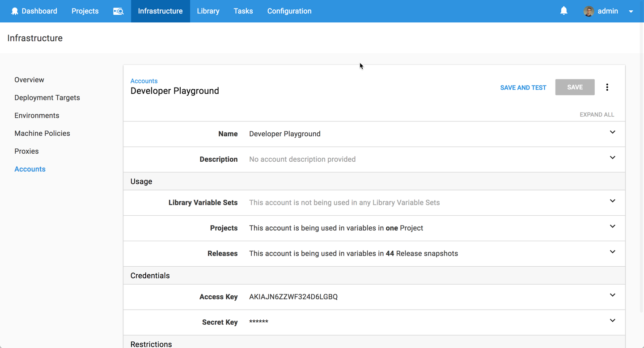The height and width of the screenshot is (348, 644).
Task: Switch to the Library tab
Action: pos(208,11)
